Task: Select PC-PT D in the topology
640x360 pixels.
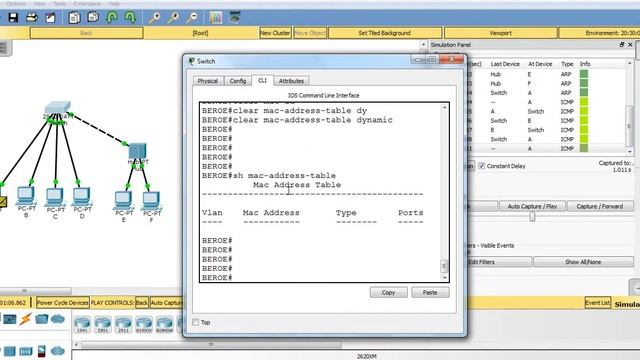Action: (x=82, y=196)
